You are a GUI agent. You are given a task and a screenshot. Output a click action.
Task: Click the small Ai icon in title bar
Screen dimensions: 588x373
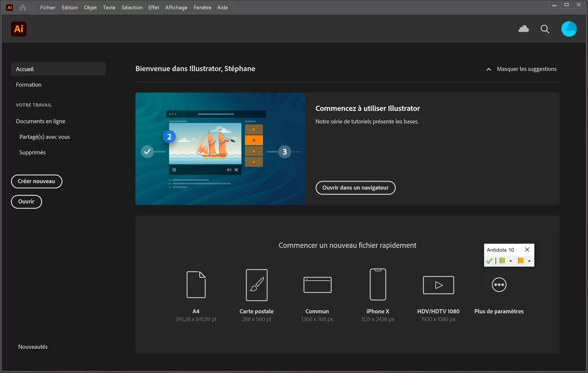[9, 7]
